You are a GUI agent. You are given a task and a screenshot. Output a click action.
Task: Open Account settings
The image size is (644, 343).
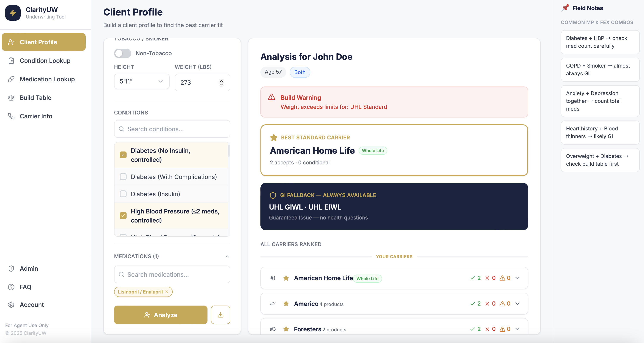coord(44,304)
